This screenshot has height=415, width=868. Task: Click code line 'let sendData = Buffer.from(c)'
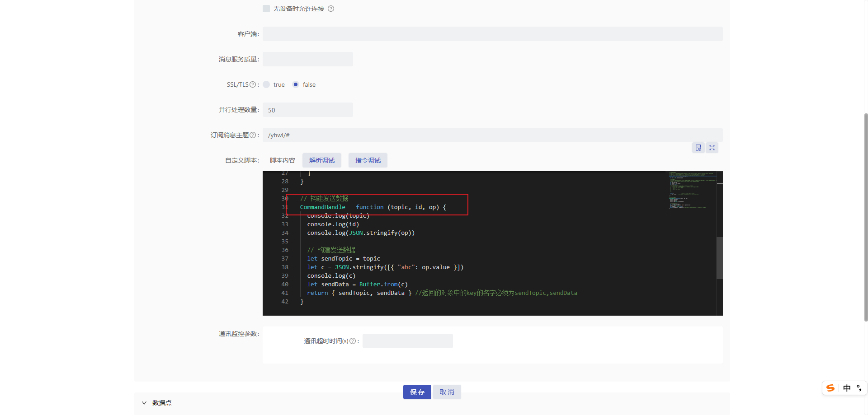[357, 284]
